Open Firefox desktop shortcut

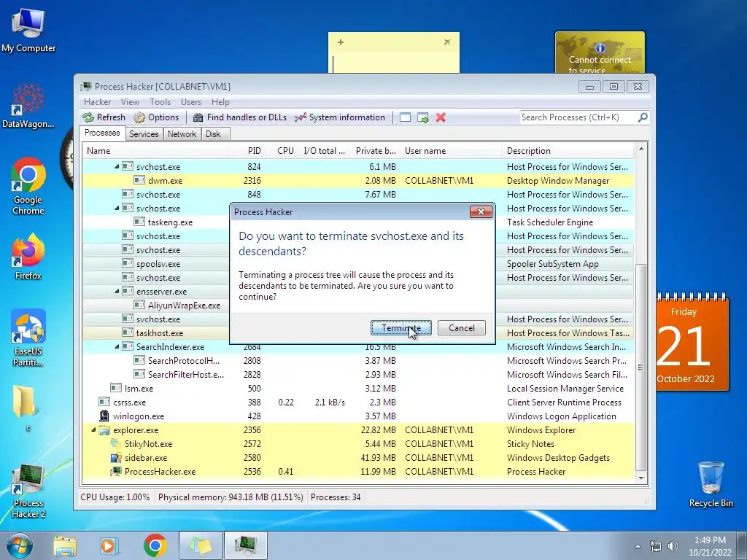click(x=28, y=256)
